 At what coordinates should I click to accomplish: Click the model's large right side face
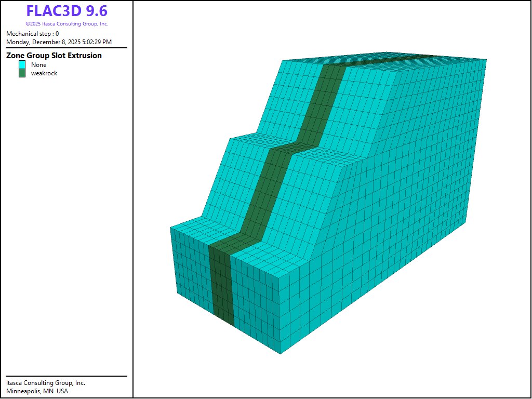pos(395,208)
